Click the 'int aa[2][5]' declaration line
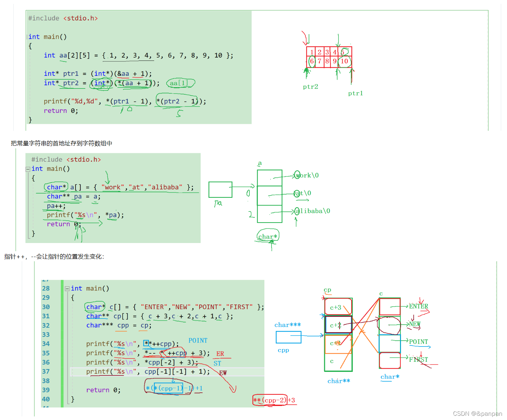The height and width of the screenshot is (420, 507). click(139, 55)
